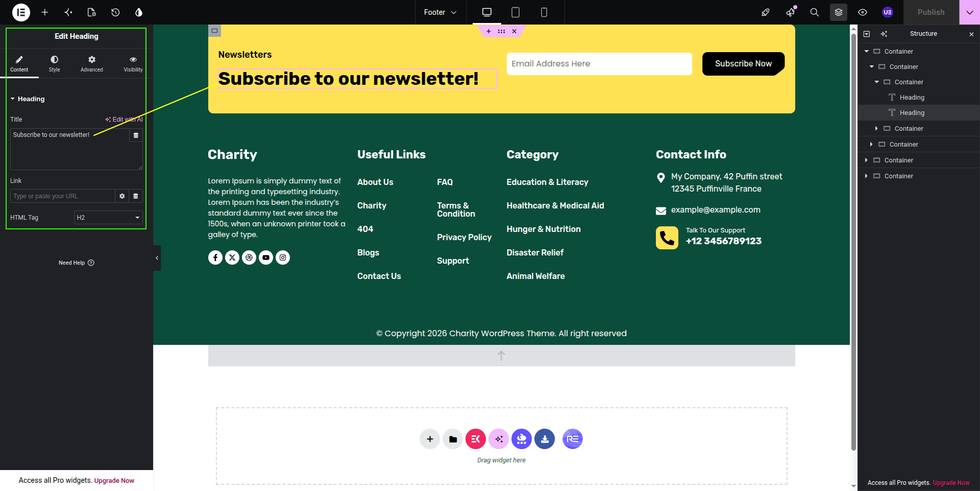Switch to the Style tab
This screenshot has width=980, height=491.
click(x=55, y=64)
